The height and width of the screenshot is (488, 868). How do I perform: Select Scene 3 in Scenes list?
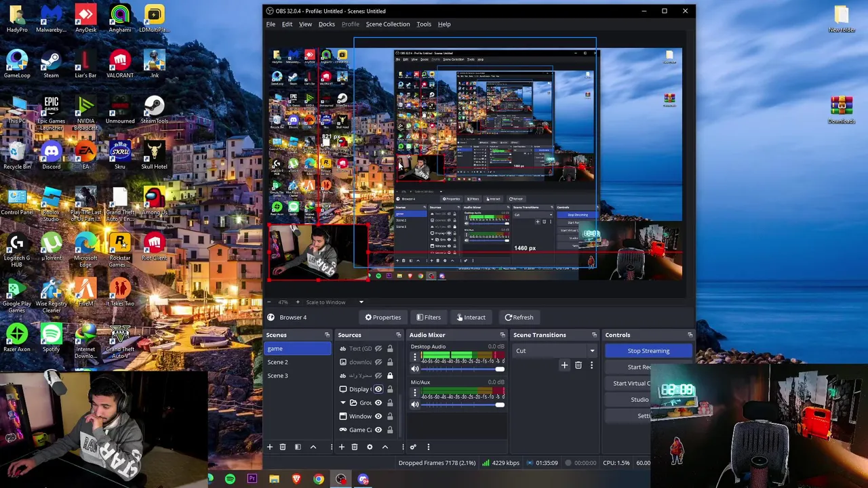coord(298,375)
